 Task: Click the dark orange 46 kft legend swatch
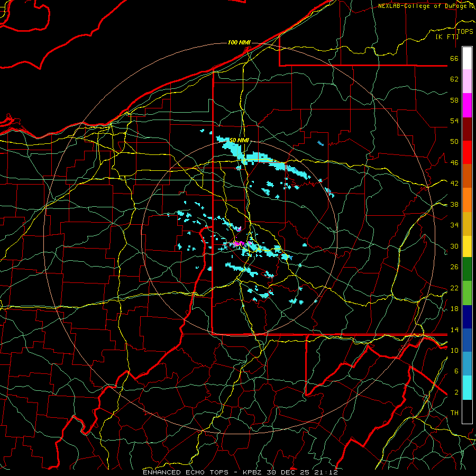(467, 176)
